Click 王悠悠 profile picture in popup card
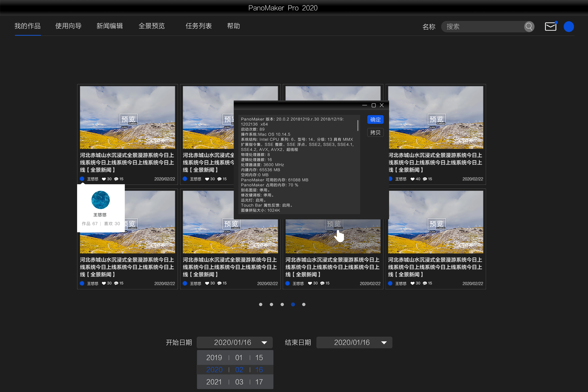The height and width of the screenshot is (392, 588). click(100, 200)
